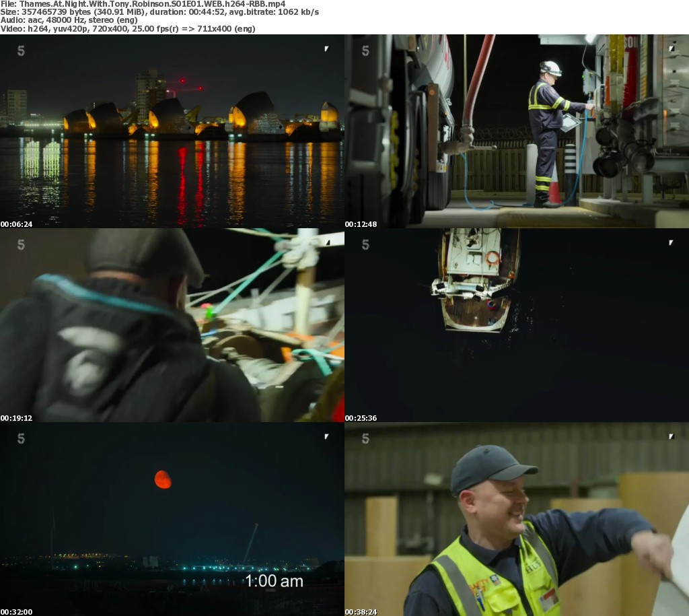This screenshot has width=689, height=616.
Task: Click the Channel 5 logo on yellow vest frame
Action: (365, 438)
